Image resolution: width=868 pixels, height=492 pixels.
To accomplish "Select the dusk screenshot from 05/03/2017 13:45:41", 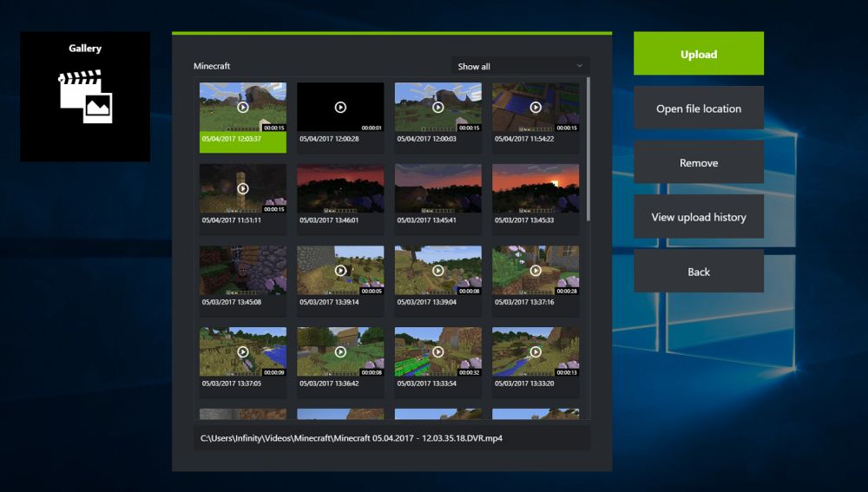I will (x=437, y=188).
